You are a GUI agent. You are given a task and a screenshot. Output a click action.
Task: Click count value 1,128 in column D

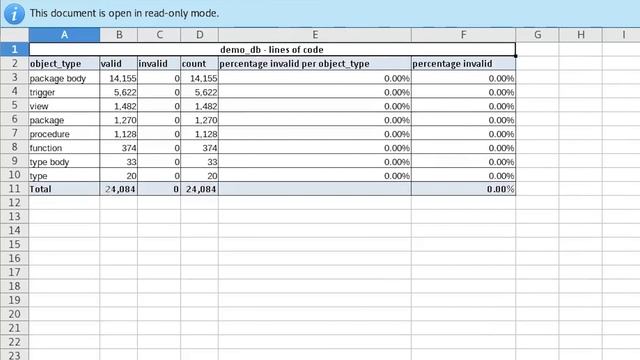(x=200, y=133)
